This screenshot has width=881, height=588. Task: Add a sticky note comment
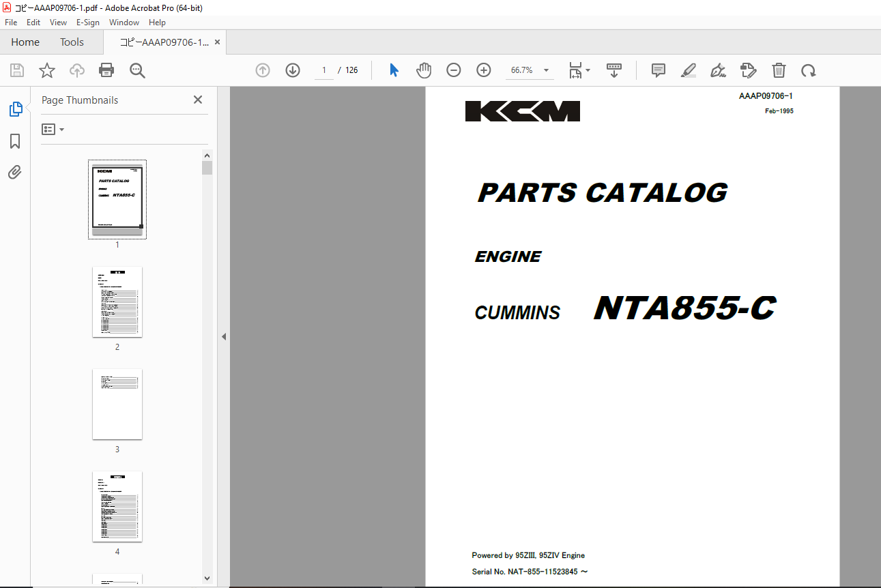pyautogui.click(x=659, y=70)
